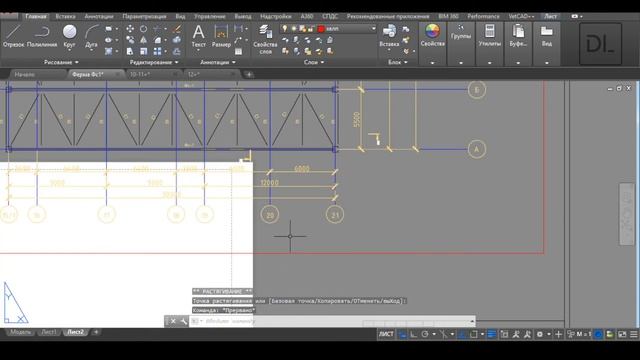Viewport: 640px width, 360px height.
Task: Switch to the Лист1 layout tab
Action: tap(49, 332)
